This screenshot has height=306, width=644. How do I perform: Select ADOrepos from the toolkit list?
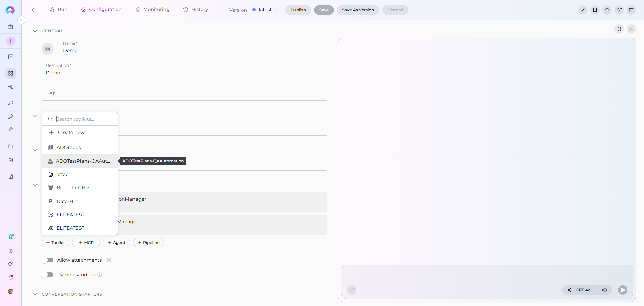69,147
